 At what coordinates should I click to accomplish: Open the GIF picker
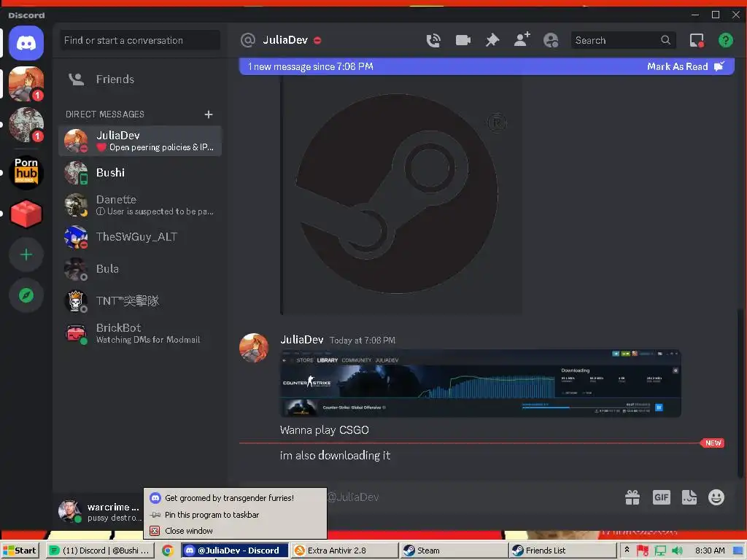point(661,497)
